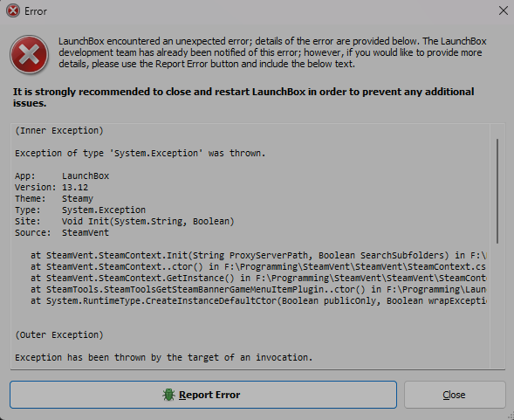Dismiss the dialog using the Close button

point(455,395)
